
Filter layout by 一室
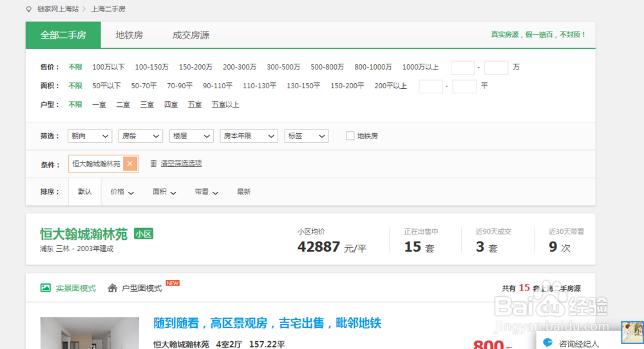[x=99, y=105]
